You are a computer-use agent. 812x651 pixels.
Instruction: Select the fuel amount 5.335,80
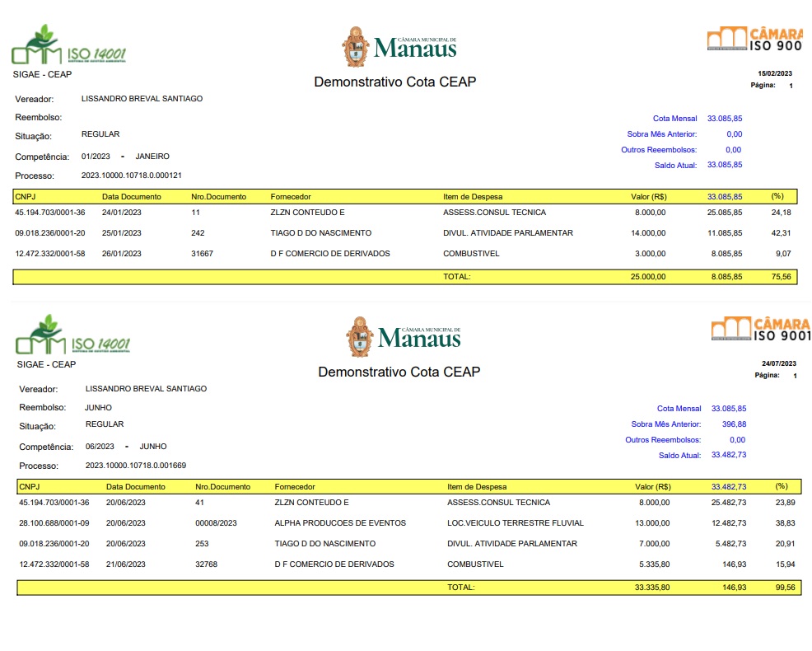pyautogui.click(x=655, y=564)
